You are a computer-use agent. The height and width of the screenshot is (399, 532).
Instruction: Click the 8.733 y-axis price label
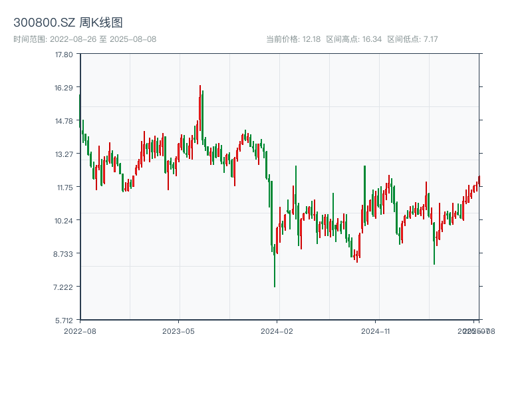pyautogui.click(x=64, y=254)
